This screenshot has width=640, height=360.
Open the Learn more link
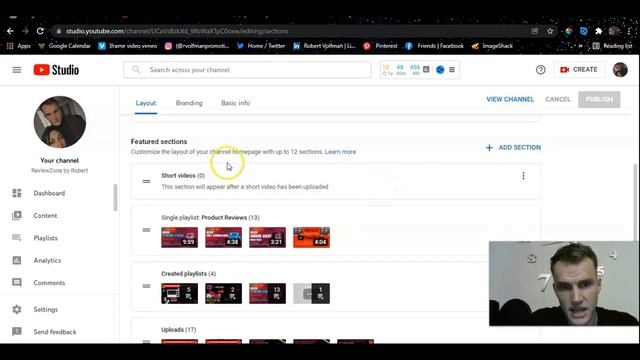point(340,152)
